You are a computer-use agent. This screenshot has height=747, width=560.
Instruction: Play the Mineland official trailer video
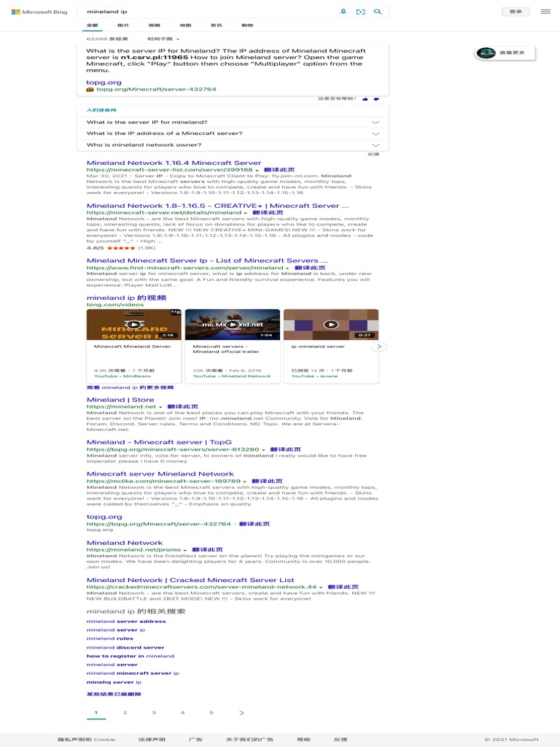pos(233,325)
